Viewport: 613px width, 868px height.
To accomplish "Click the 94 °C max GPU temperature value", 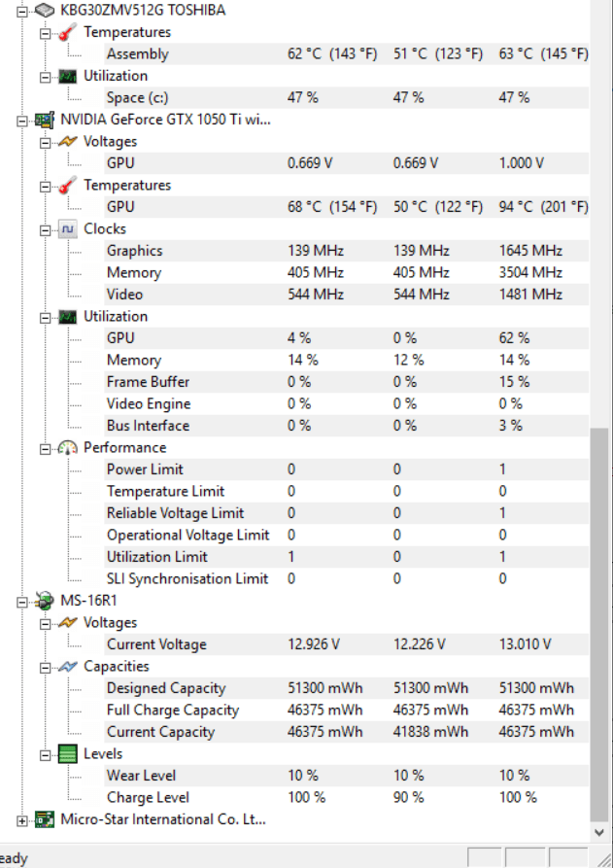I will click(x=543, y=207).
